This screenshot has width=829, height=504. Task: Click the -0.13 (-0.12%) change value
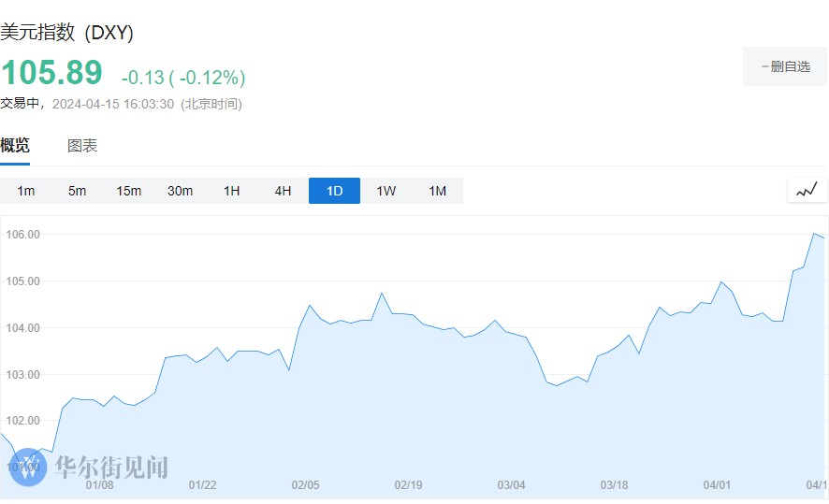coord(183,78)
